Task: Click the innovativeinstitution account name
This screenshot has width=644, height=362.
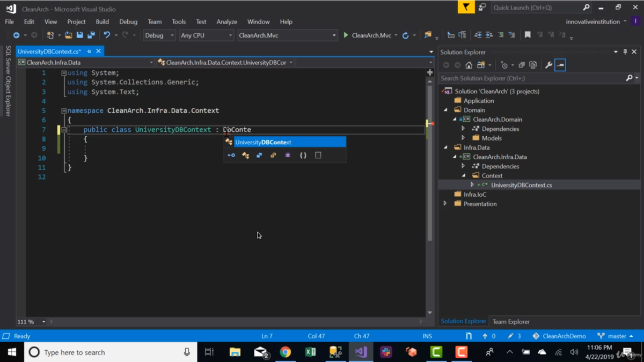Action: coord(593,22)
